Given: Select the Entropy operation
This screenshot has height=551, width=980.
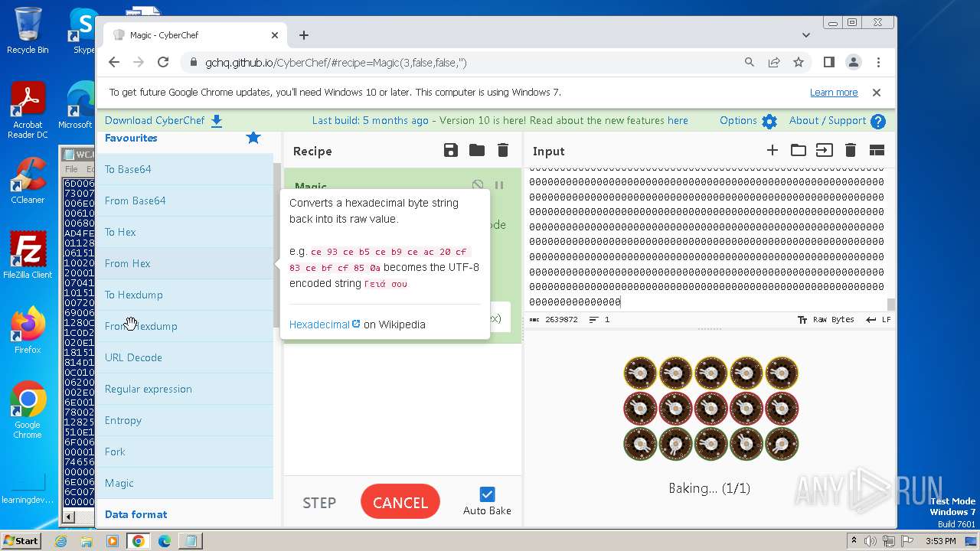Looking at the screenshot, I should (x=185, y=420).
